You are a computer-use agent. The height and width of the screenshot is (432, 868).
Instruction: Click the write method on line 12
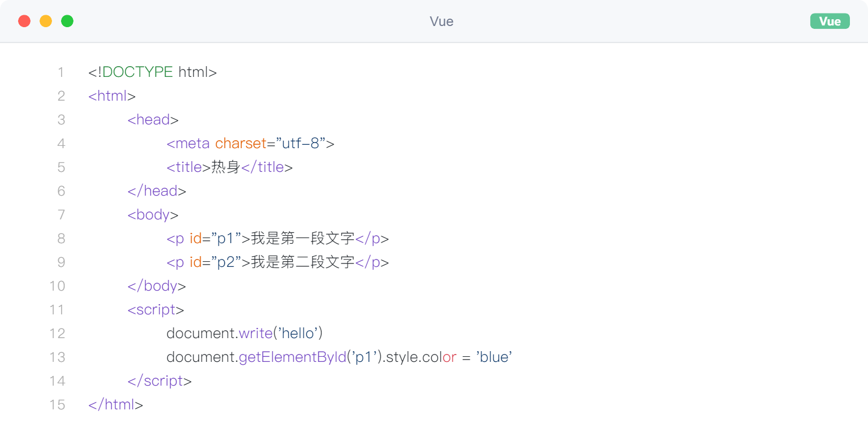pos(255,334)
